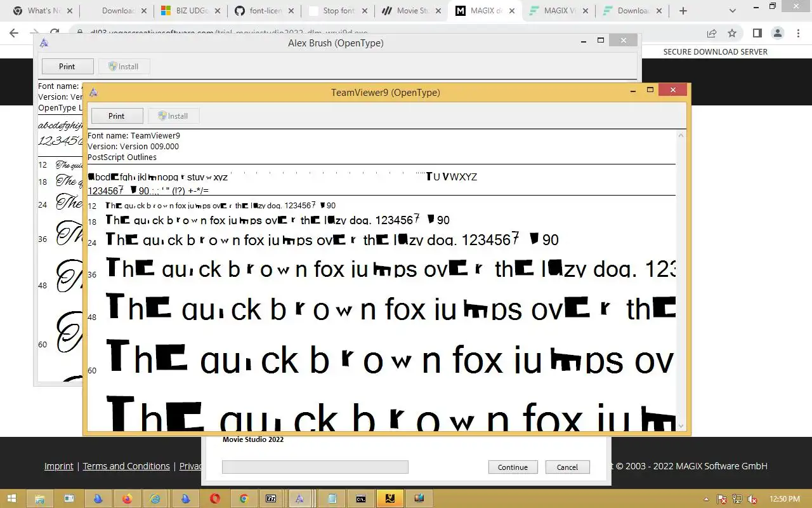812x508 pixels.
Task: Click Print in the Alex Brush window
Action: point(67,67)
